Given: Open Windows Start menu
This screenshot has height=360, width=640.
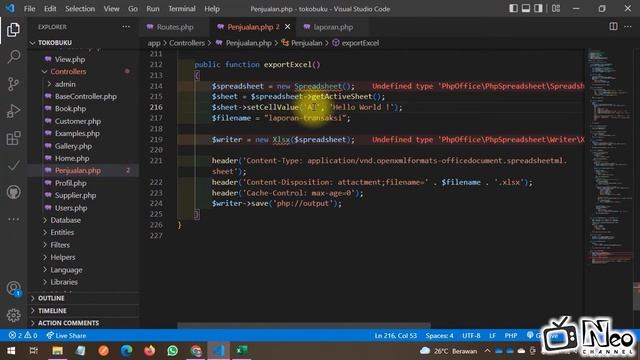Looking at the screenshot, I should (x=11, y=351).
